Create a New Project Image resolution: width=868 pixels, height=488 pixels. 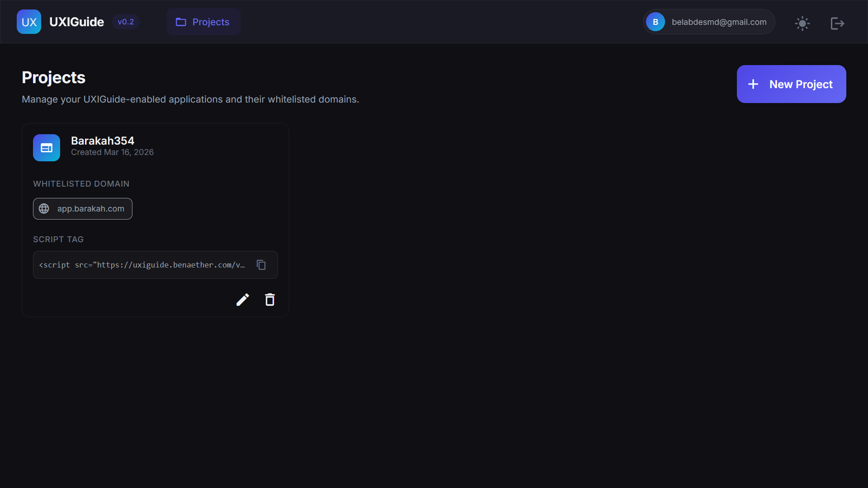tap(791, 84)
